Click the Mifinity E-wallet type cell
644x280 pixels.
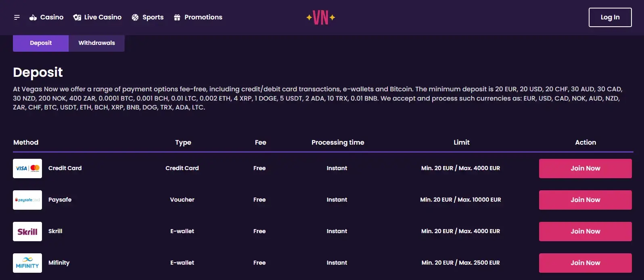click(x=182, y=263)
